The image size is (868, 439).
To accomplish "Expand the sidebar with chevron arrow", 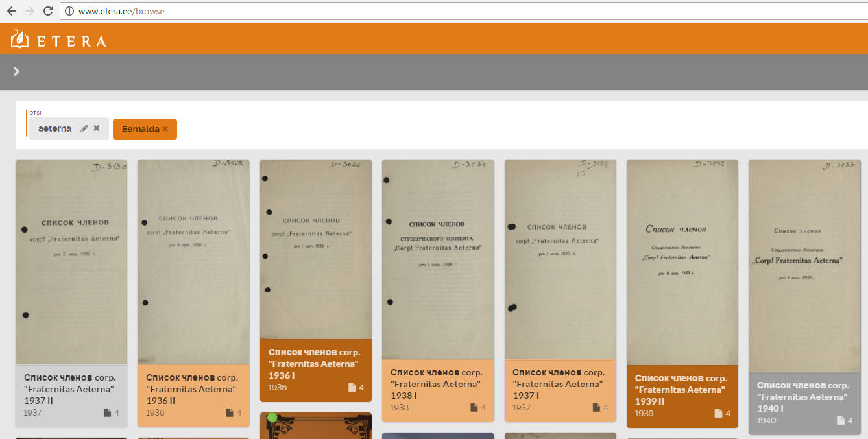I will (x=17, y=71).
